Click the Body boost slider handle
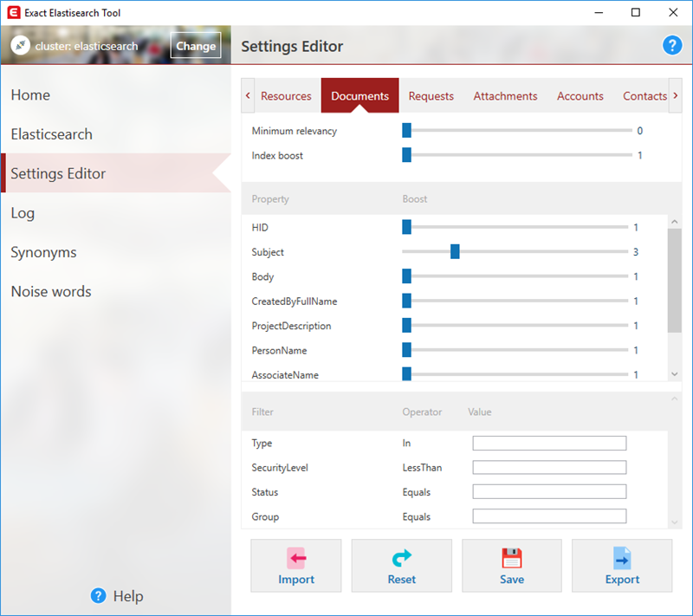693x616 pixels. pyautogui.click(x=406, y=276)
